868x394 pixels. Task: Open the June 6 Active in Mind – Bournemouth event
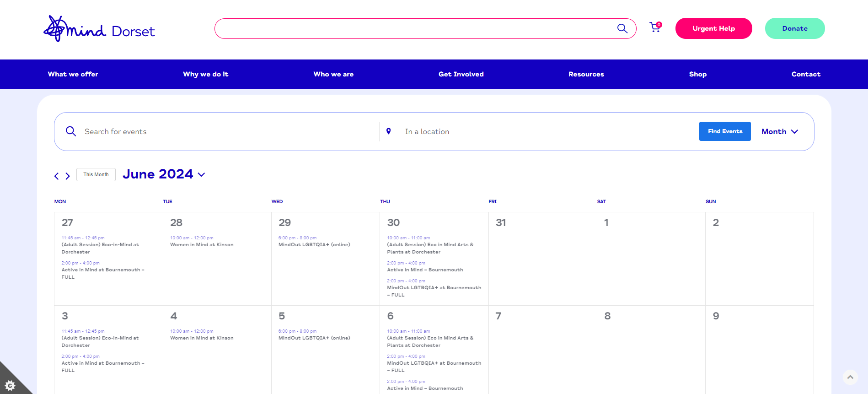(425, 389)
